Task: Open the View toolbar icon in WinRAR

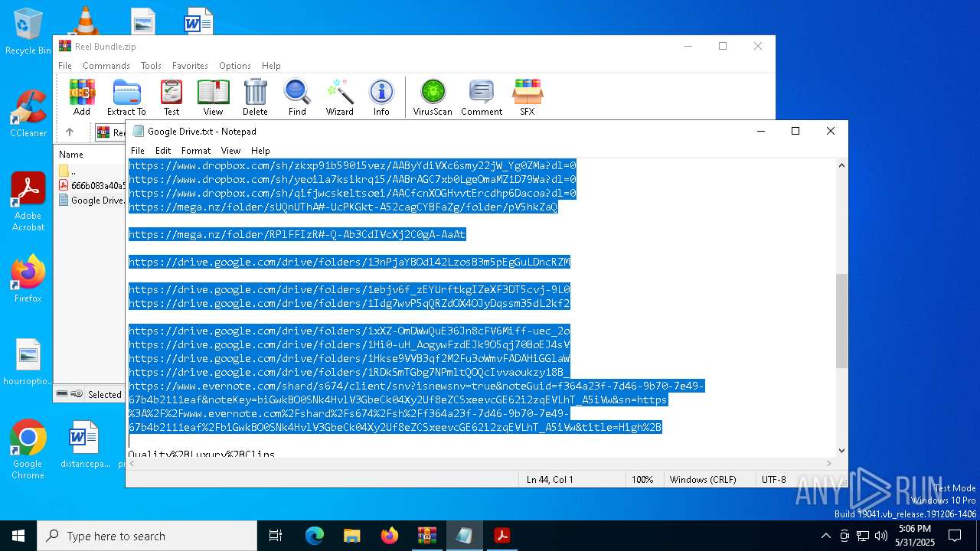Action: (x=213, y=97)
